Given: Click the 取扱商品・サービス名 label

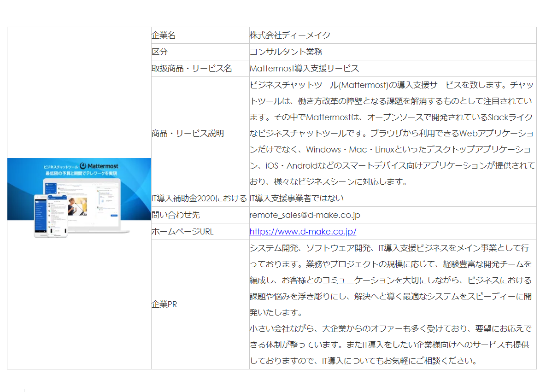Looking at the screenshot, I should [192, 68].
